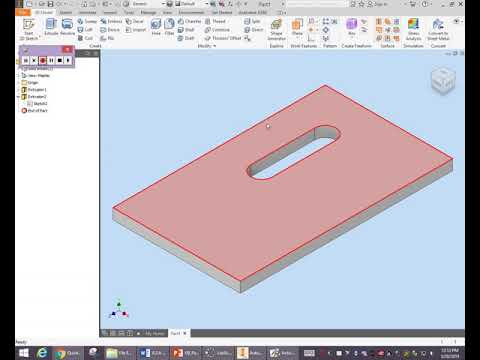Select the Revolve tool
Image resolution: width=480 pixels, height=360 pixels.
coord(67,27)
